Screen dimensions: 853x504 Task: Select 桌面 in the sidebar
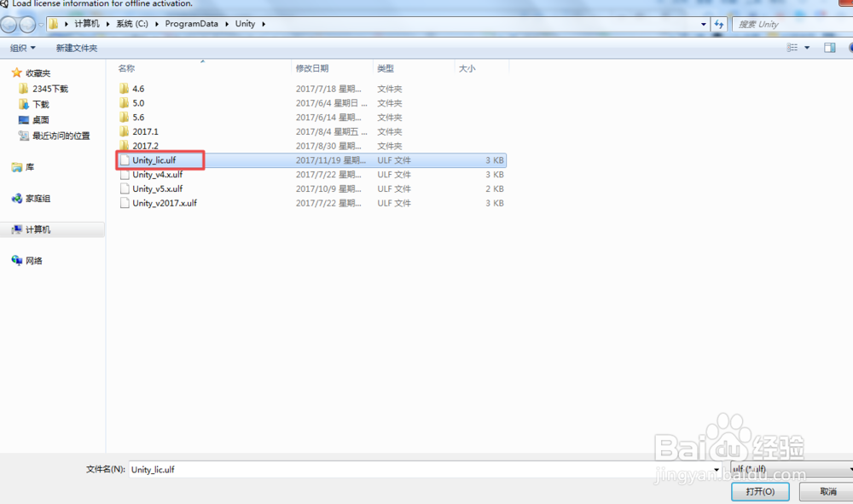tap(41, 119)
